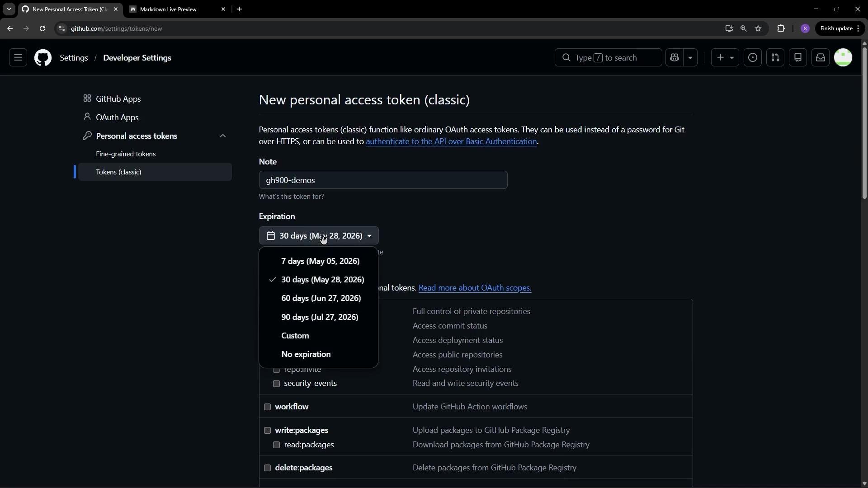Viewport: 868px width, 488px height.
Task: Click the page vertical scrollbar thumb
Action: 864,122
